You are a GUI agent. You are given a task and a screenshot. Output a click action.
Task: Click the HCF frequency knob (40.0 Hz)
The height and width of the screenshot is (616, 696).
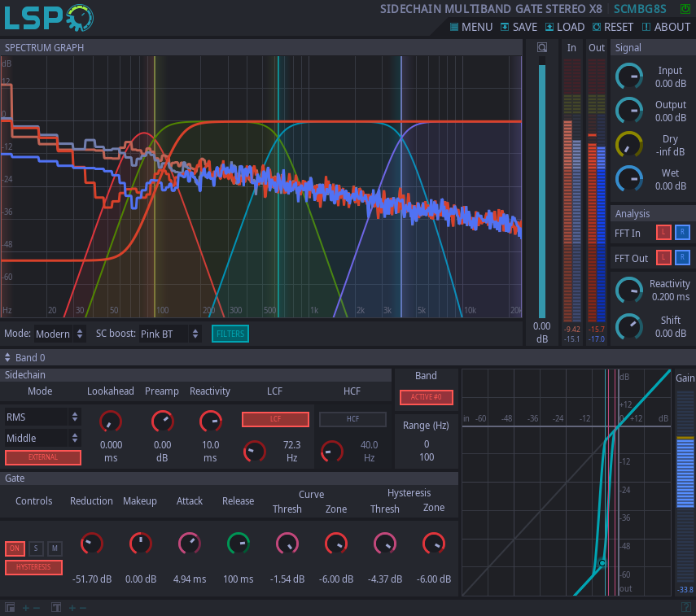[331, 452]
